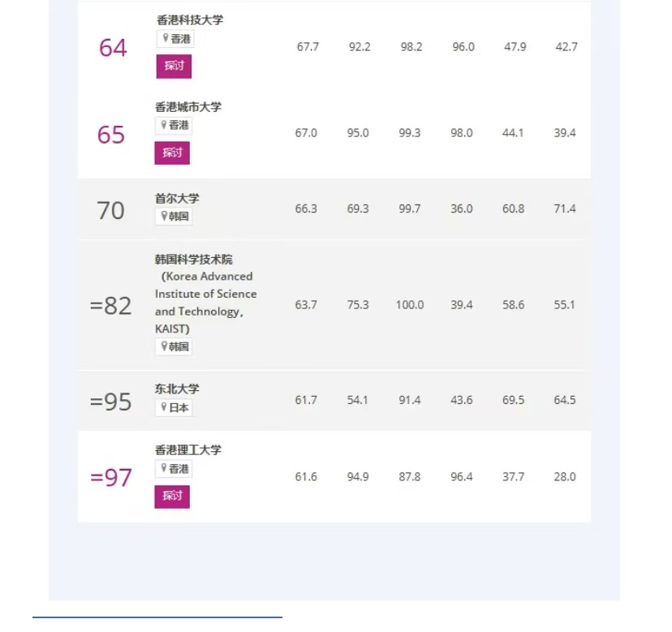Click location pin icon for 香港科技大学
Viewport: 672px width, 632px height.
point(166,38)
